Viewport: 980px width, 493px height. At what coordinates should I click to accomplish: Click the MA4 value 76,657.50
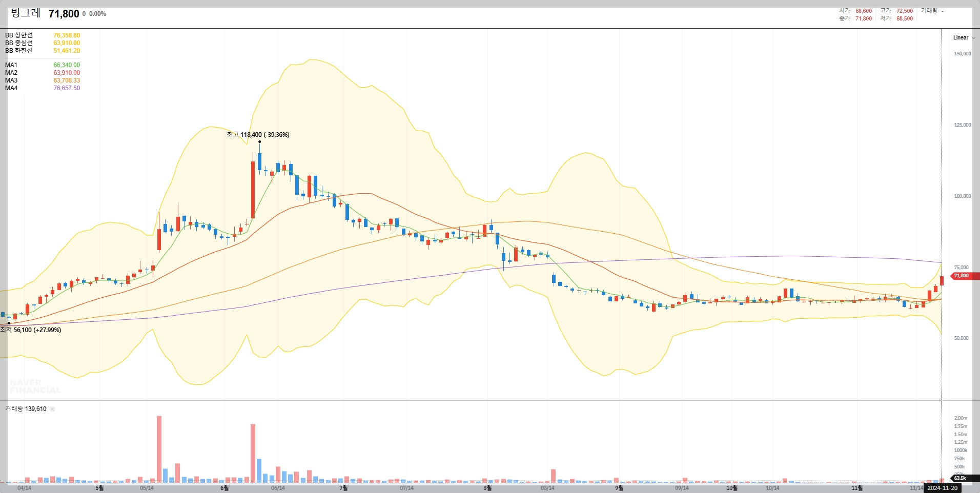(67, 88)
